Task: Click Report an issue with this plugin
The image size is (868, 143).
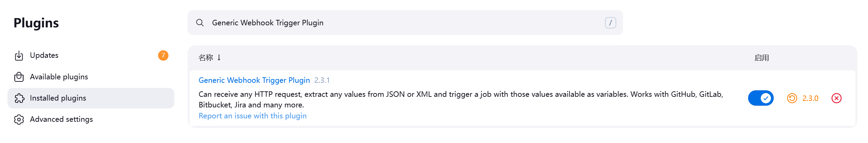Action: (x=252, y=116)
